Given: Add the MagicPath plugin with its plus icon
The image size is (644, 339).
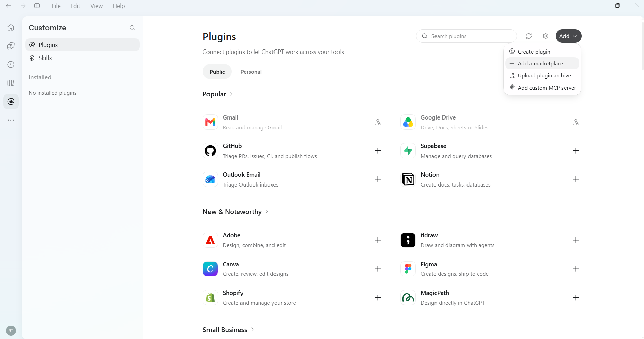Looking at the screenshot, I should [576, 298].
